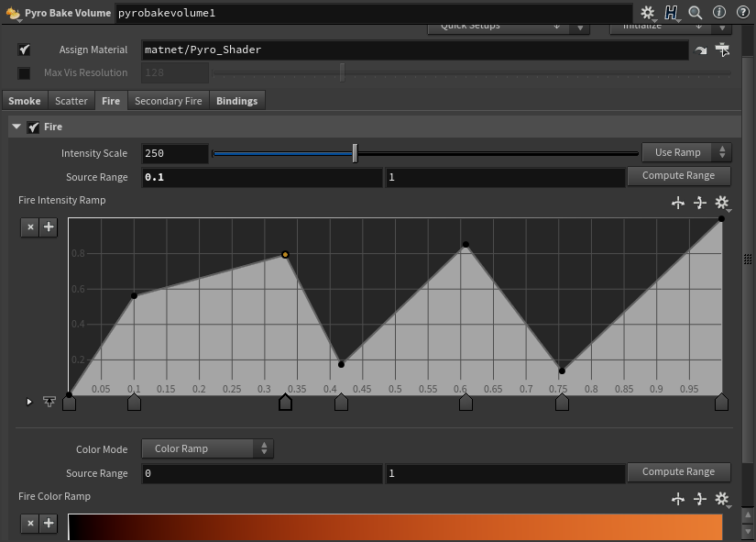Open the operator chooser beside Assign Material
This screenshot has width=756, height=542.
(723, 50)
